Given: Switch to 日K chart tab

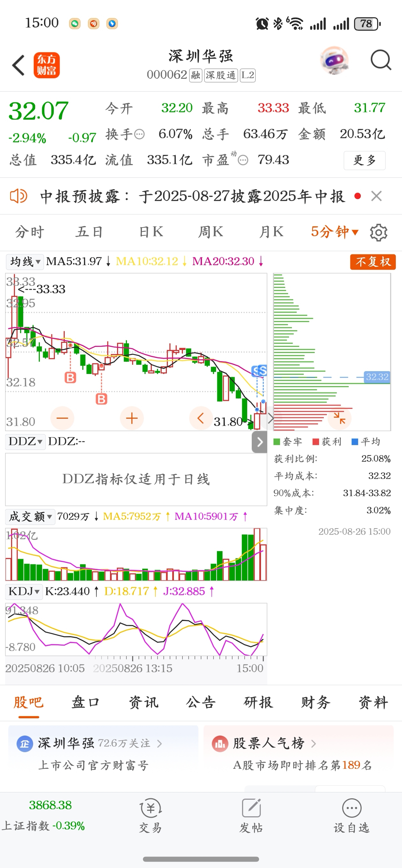Looking at the screenshot, I should point(151,232).
